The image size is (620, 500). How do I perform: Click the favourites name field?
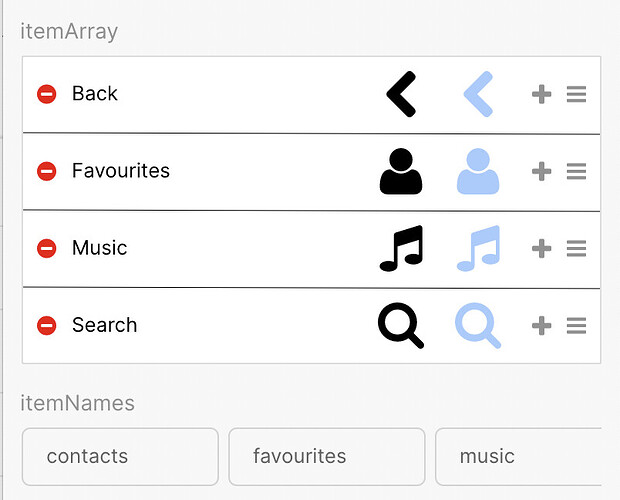[x=327, y=457]
